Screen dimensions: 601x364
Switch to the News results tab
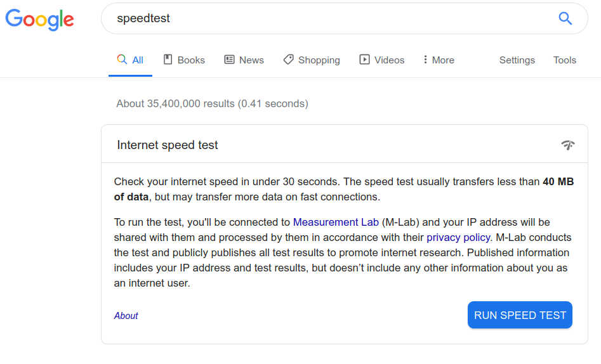pos(244,60)
